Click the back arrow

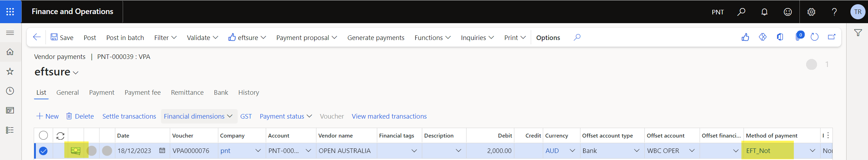pos(37,37)
